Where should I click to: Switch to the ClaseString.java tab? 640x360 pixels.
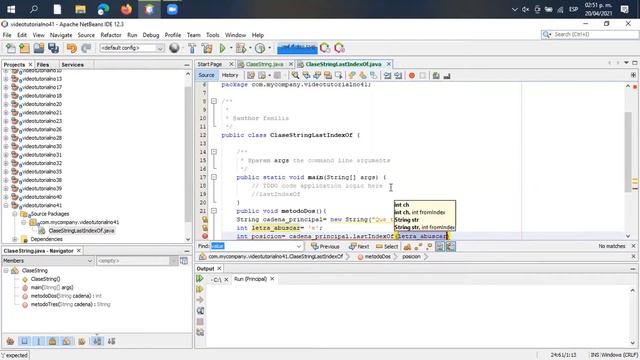coord(264,64)
